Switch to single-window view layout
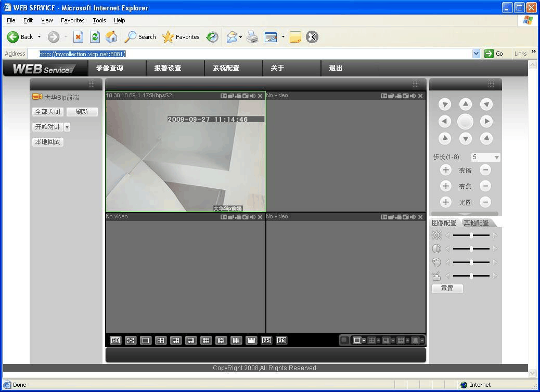This screenshot has height=392, width=540. (146, 341)
